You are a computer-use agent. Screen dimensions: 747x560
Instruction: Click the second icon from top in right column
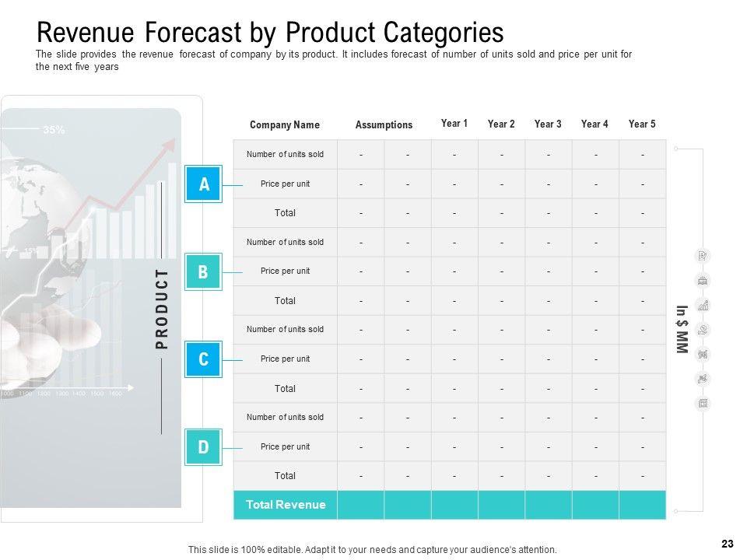click(x=703, y=280)
